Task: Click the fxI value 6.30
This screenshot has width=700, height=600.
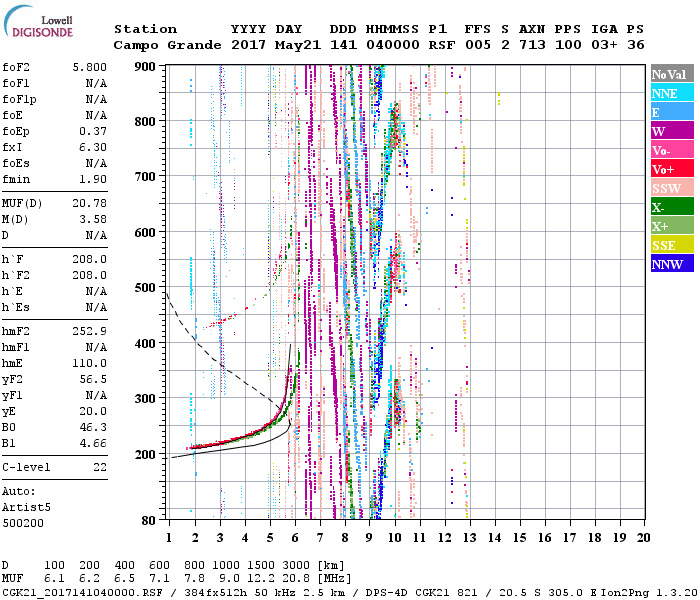Action: click(x=93, y=148)
